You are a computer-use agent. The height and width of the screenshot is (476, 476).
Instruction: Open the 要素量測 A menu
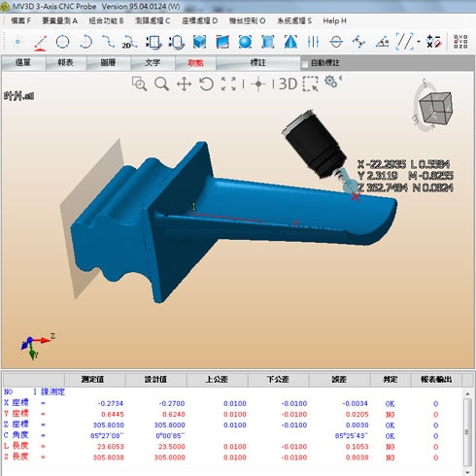(x=60, y=21)
